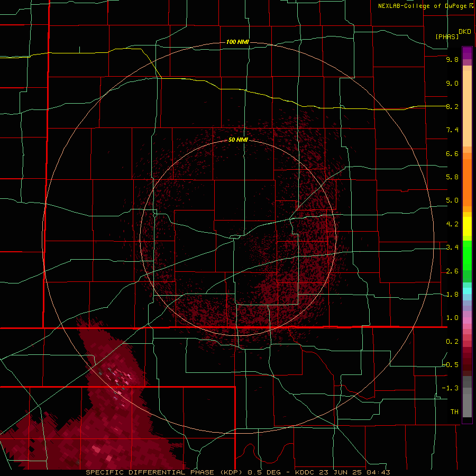Viewport: 476px width, 476px height.
Task: Choose the 2.6 scale value label
Action: (x=452, y=271)
